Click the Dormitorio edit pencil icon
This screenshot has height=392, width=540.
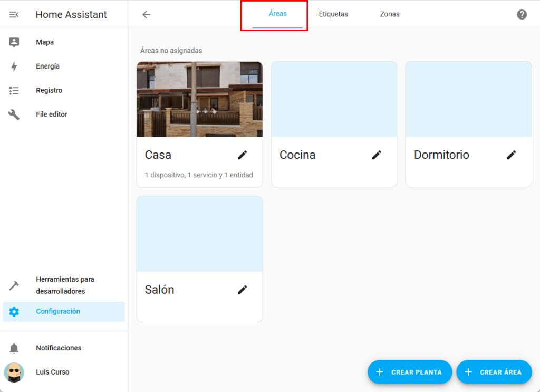(511, 155)
